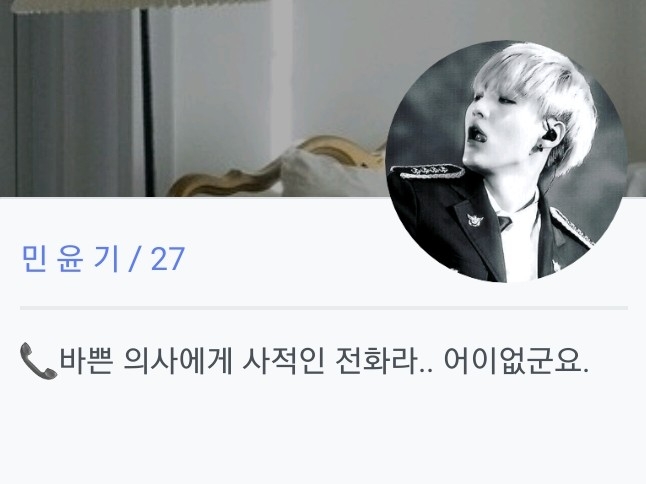The width and height of the screenshot is (646, 484).
Task: Click the word 사적인 in the status
Action: tap(283, 361)
